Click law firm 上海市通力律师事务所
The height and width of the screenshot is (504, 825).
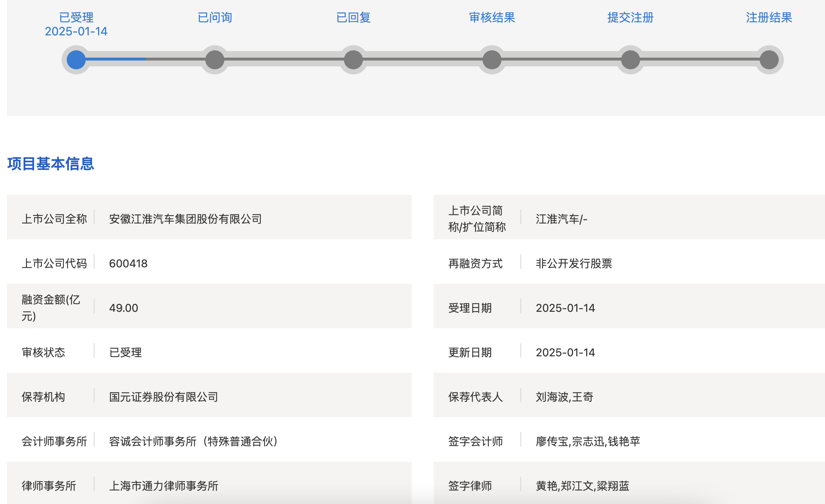[x=163, y=486]
